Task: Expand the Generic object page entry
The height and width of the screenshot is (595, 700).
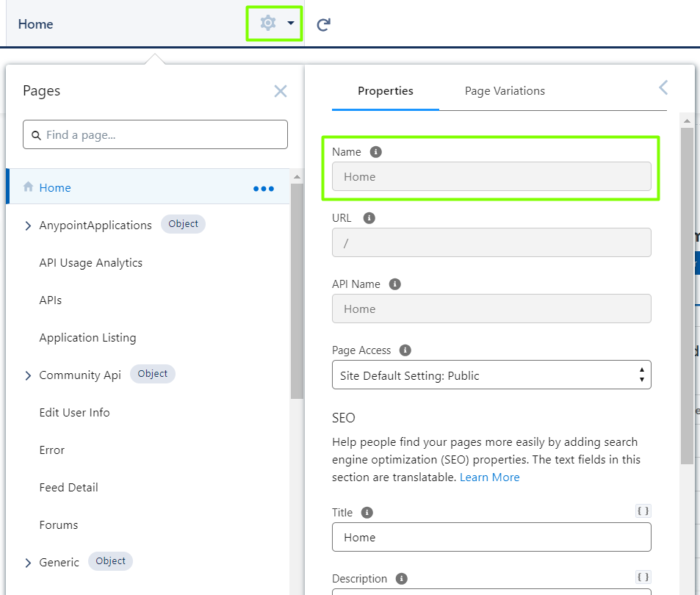Action: (x=29, y=563)
